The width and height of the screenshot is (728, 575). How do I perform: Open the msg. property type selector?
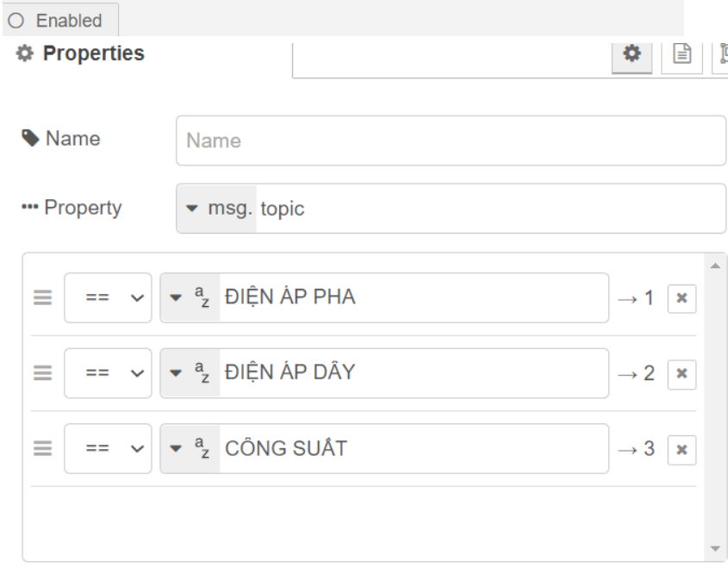click(x=216, y=209)
